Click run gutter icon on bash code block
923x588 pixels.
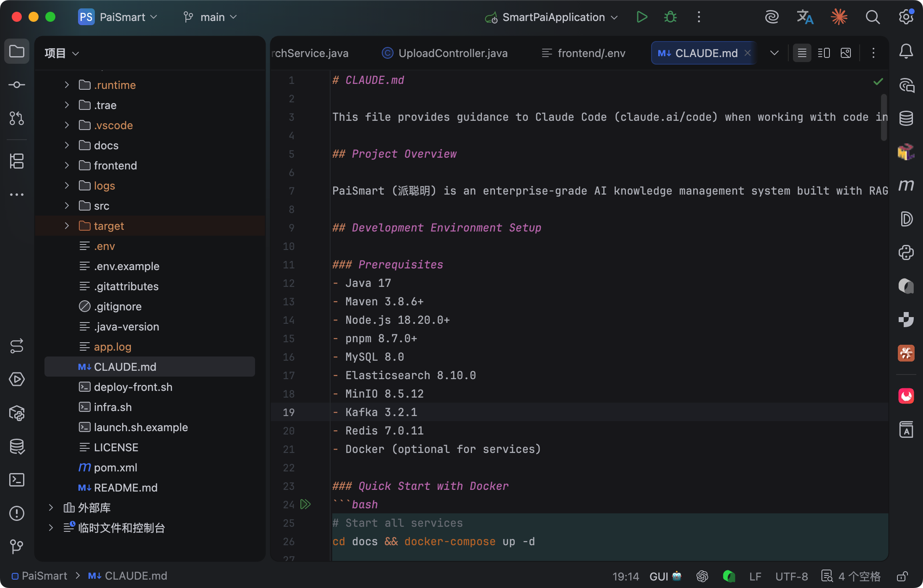(x=305, y=504)
